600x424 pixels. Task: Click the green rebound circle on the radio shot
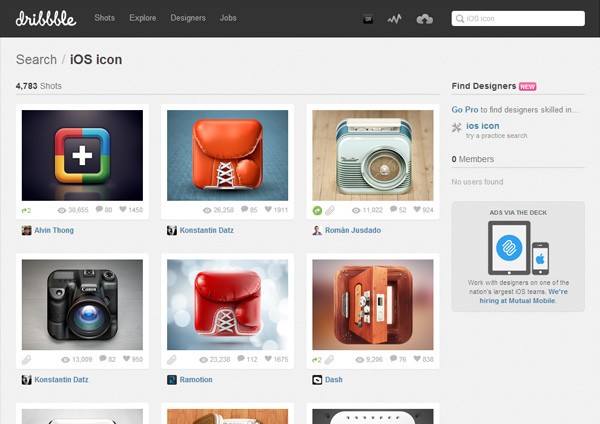pos(317,210)
